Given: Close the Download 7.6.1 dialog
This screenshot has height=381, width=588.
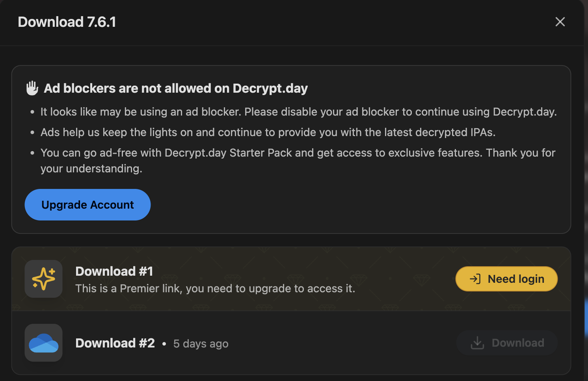Looking at the screenshot, I should pos(560,22).
